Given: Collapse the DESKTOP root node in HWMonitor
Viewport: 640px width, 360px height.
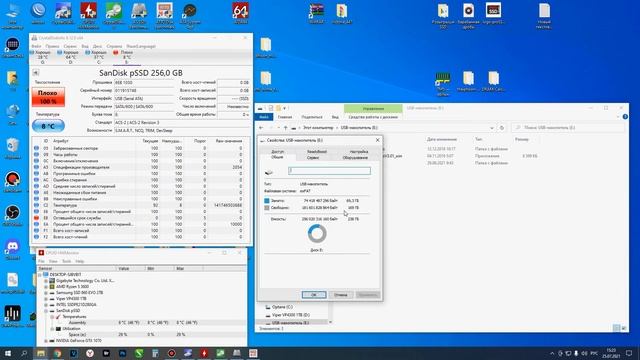Looking at the screenshot, I should [x=40, y=275].
